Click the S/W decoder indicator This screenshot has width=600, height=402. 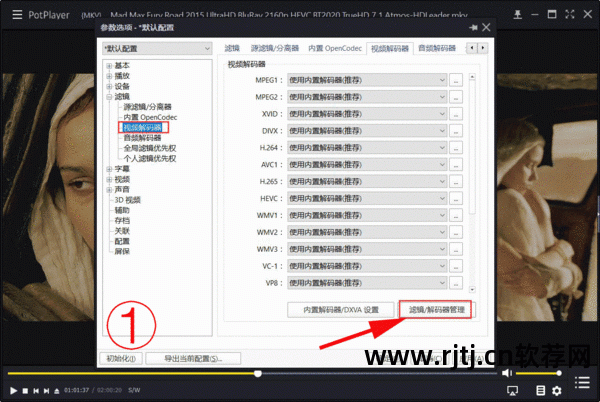pyautogui.click(x=134, y=390)
